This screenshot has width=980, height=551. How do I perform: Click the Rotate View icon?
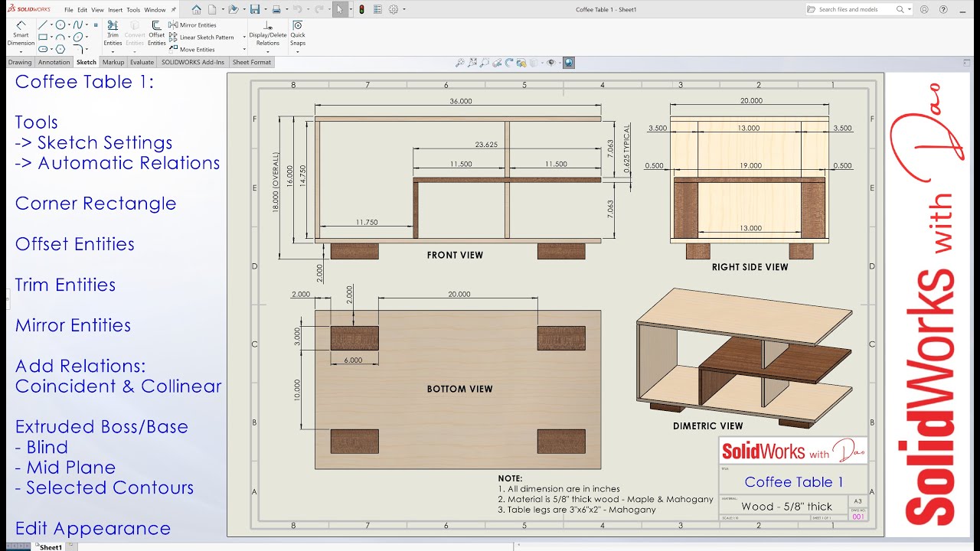point(509,63)
